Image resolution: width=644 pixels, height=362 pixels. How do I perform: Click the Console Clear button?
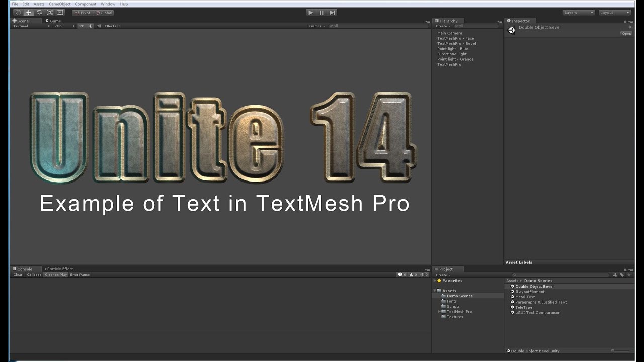coord(18,275)
